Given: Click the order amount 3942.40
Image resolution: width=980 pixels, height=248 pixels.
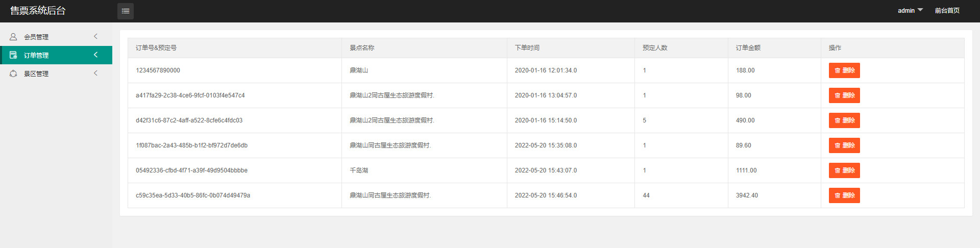Looking at the screenshot, I should [x=747, y=195].
